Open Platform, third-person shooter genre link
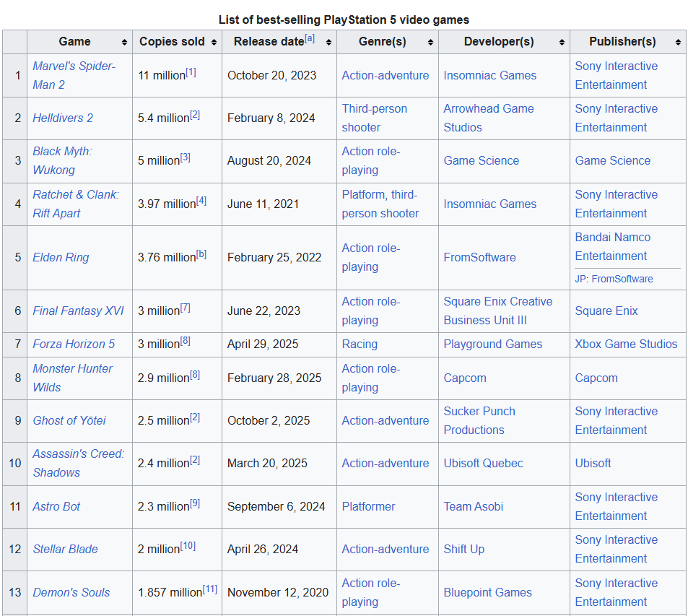This screenshot has height=616, width=688. click(380, 204)
